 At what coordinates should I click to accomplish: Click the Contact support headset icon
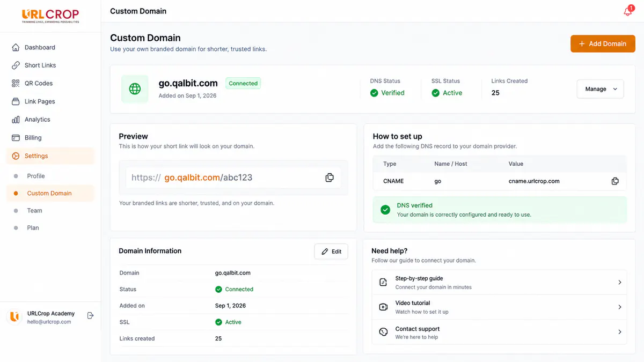pyautogui.click(x=383, y=332)
